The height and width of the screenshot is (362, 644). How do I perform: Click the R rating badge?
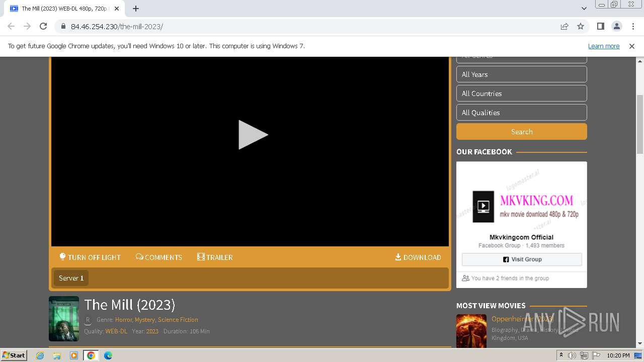(88, 320)
